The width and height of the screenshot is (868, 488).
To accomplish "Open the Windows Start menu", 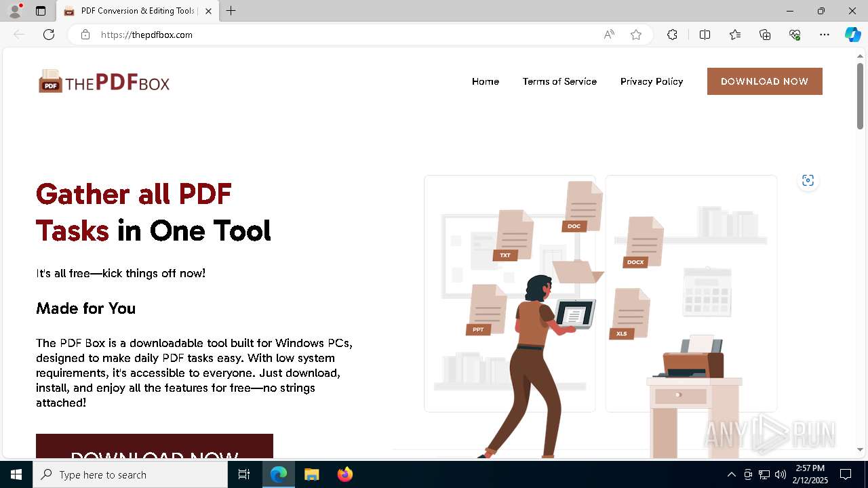I will click(x=16, y=474).
